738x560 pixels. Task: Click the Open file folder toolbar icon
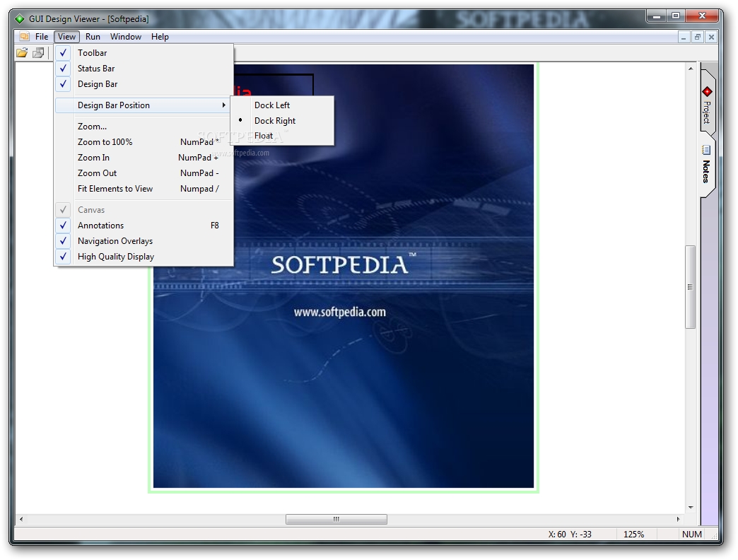22,53
